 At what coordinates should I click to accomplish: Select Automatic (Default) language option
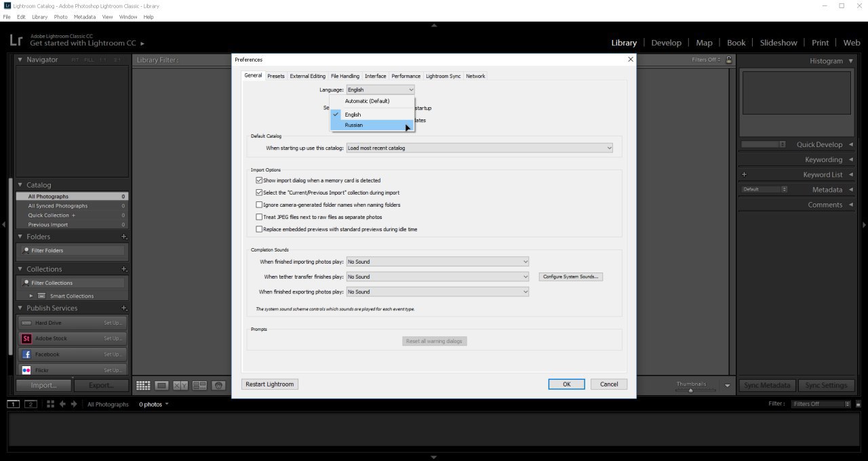coord(372,101)
